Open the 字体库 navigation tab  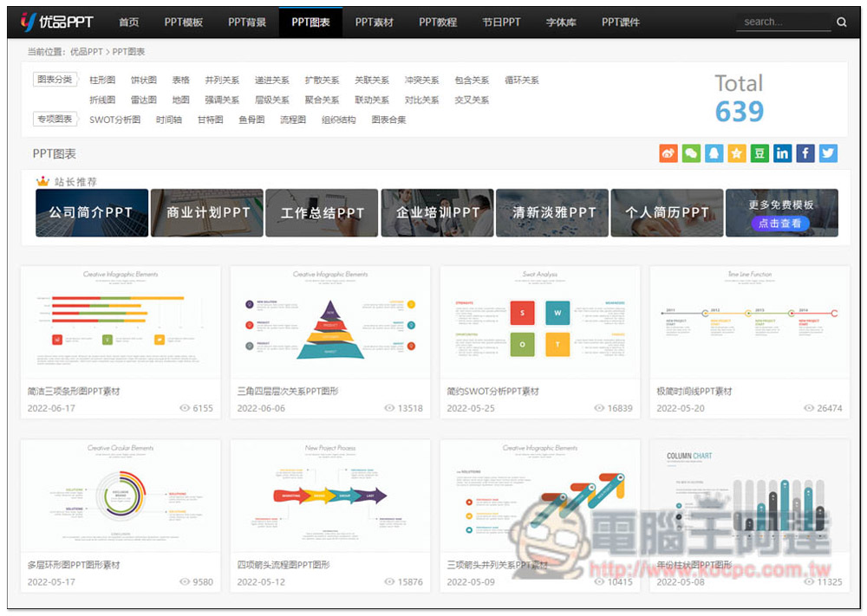tap(561, 23)
